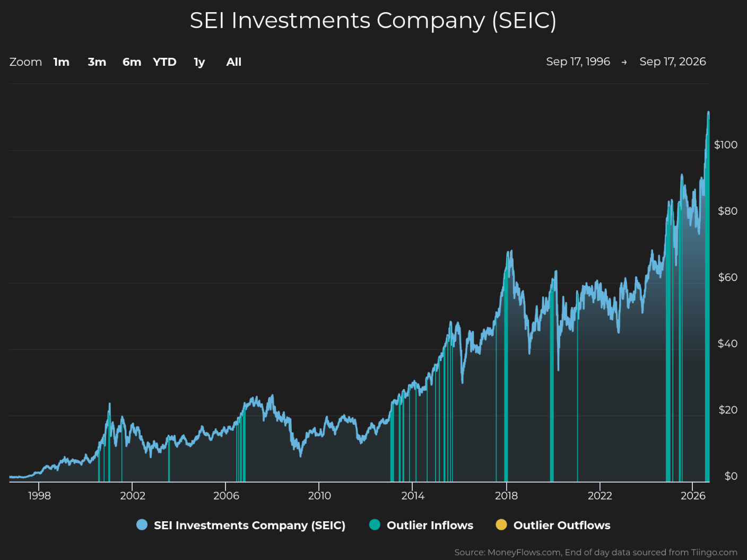The width and height of the screenshot is (747, 560).
Task: Click the 2010 x-axis label
Action: pos(319,496)
